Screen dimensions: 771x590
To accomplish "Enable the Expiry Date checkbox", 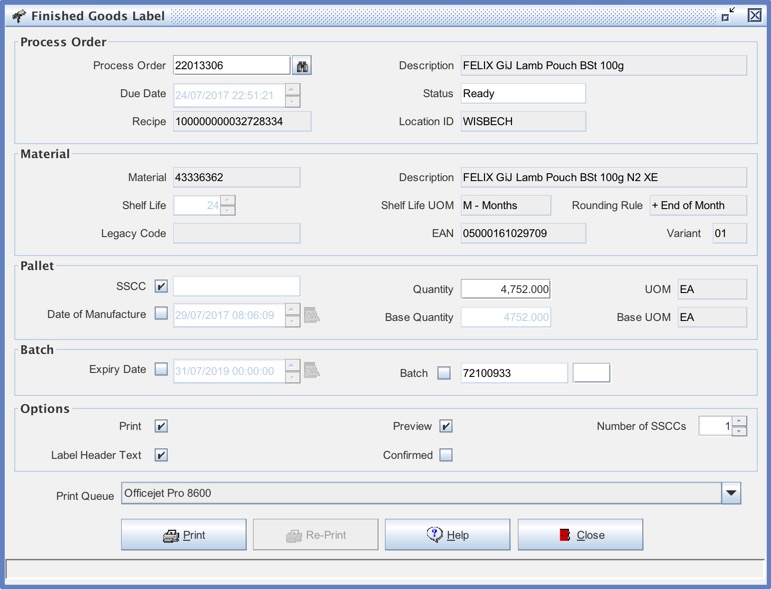I will [161, 370].
